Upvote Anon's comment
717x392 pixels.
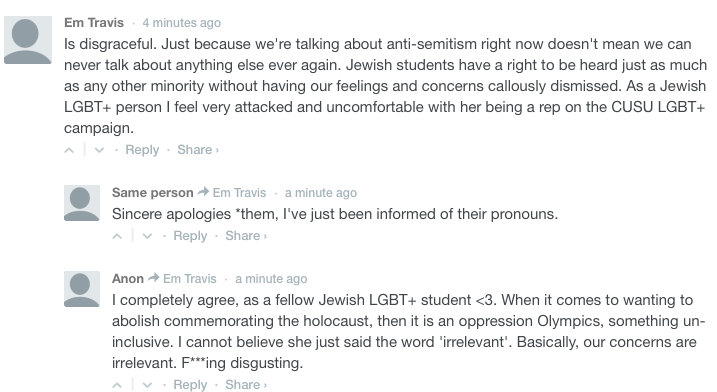117,385
